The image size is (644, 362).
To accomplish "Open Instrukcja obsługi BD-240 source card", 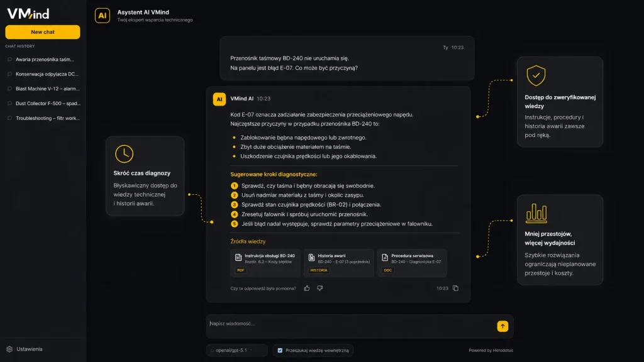I will (265, 263).
